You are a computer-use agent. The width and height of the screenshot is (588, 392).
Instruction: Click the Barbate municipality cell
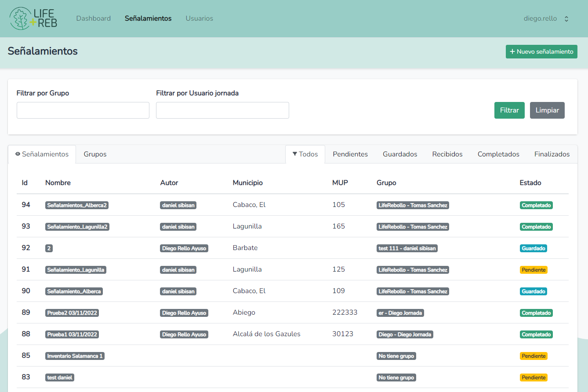pos(245,248)
